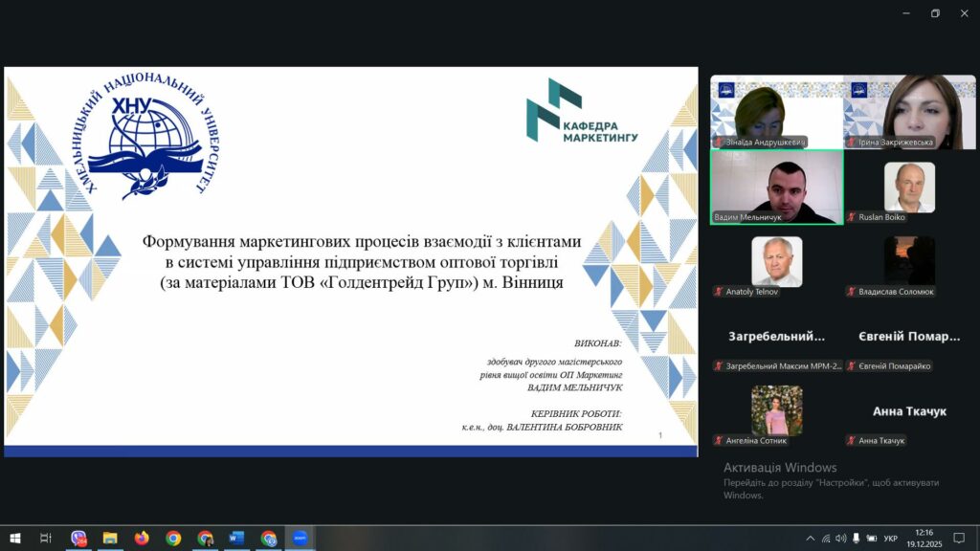Open Viber from the taskbar
980x551 pixels.
pos(78,539)
